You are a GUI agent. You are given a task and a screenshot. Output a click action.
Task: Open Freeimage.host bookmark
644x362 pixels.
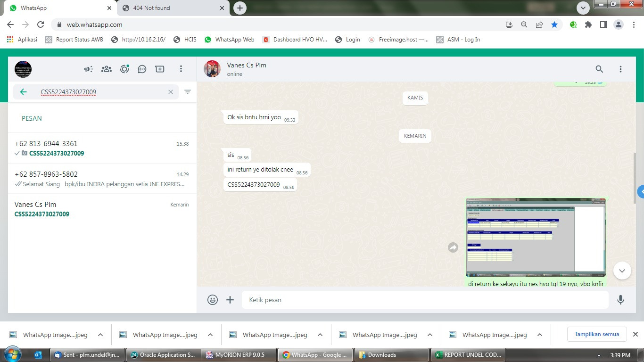398,40
